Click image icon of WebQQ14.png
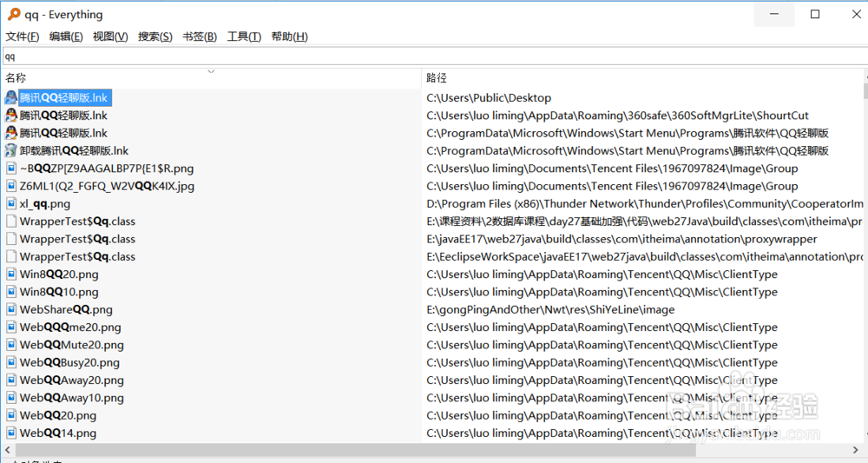The height and width of the screenshot is (463, 868). coord(11,433)
